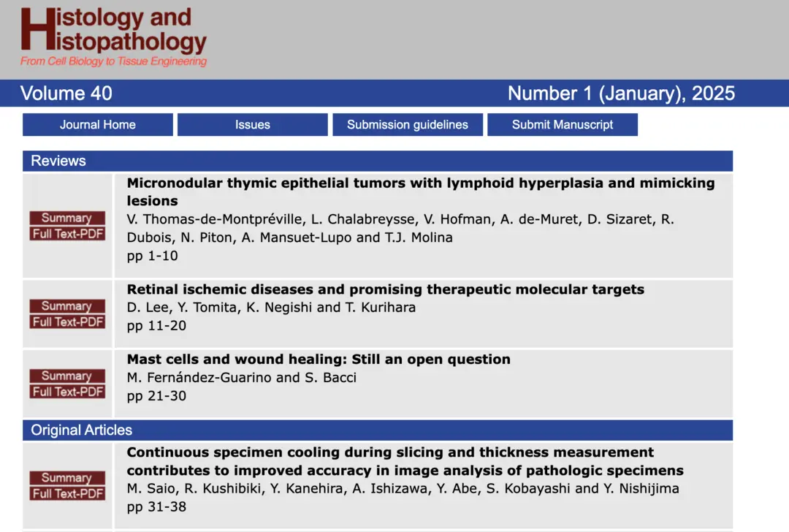The height and width of the screenshot is (532, 789).
Task: Open the Issues page
Action: pos(253,124)
